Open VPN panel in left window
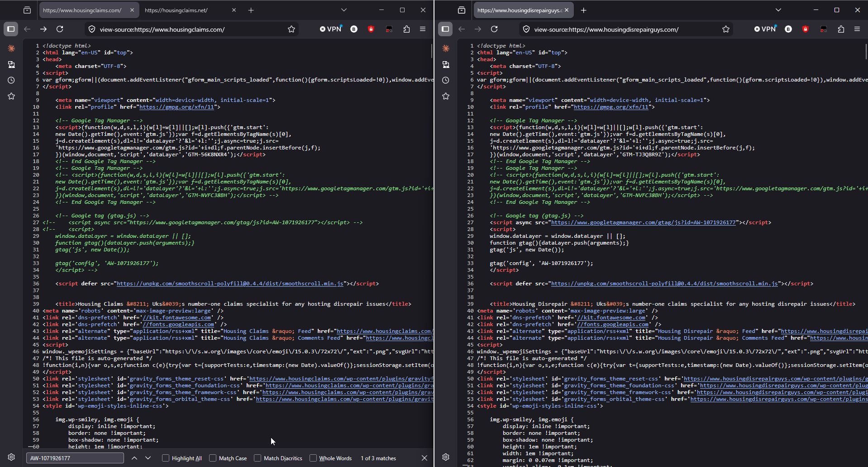The image size is (868, 467). click(331, 29)
